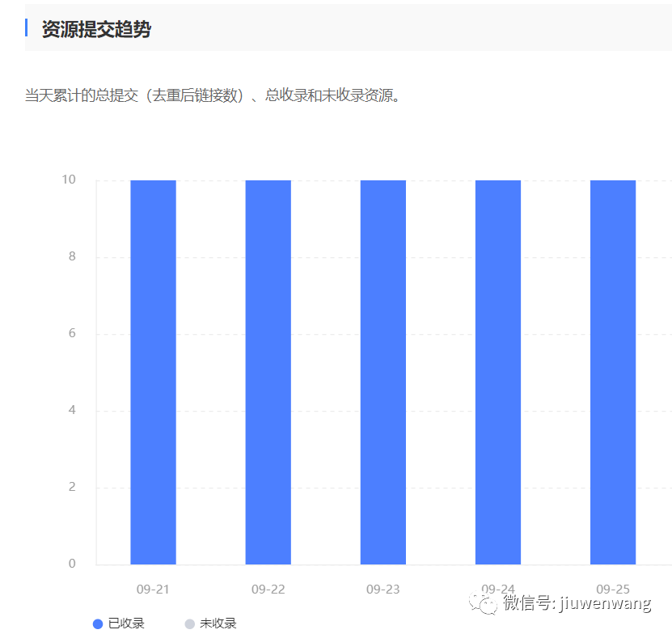Screen dimensions: 672x634
Task: Select the bar for 09-22
Action: (268, 372)
